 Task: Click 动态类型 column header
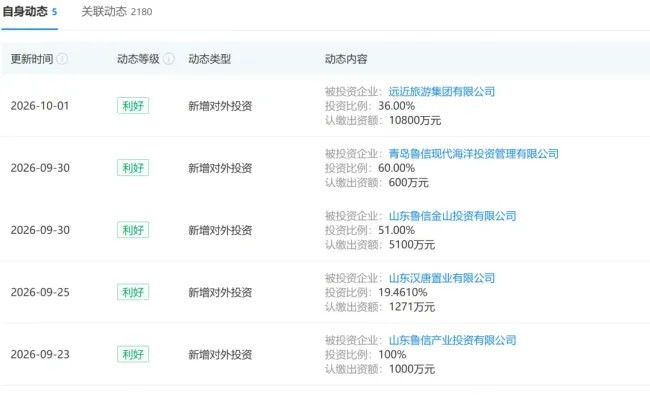click(x=209, y=59)
